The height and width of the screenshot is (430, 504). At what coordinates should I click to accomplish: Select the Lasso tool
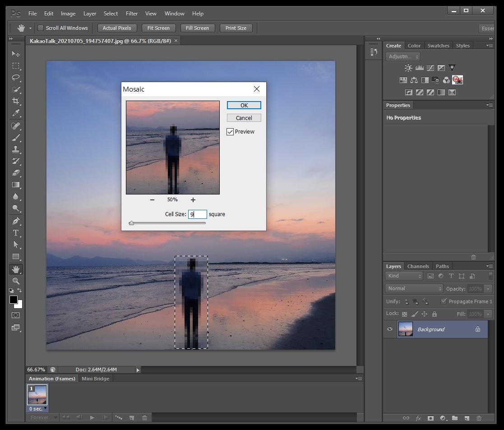click(16, 77)
